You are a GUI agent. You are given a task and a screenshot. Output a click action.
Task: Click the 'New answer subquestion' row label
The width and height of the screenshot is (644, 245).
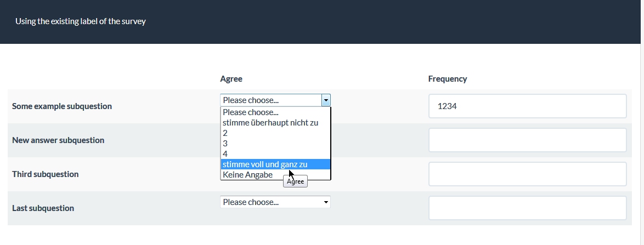coord(58,140)
